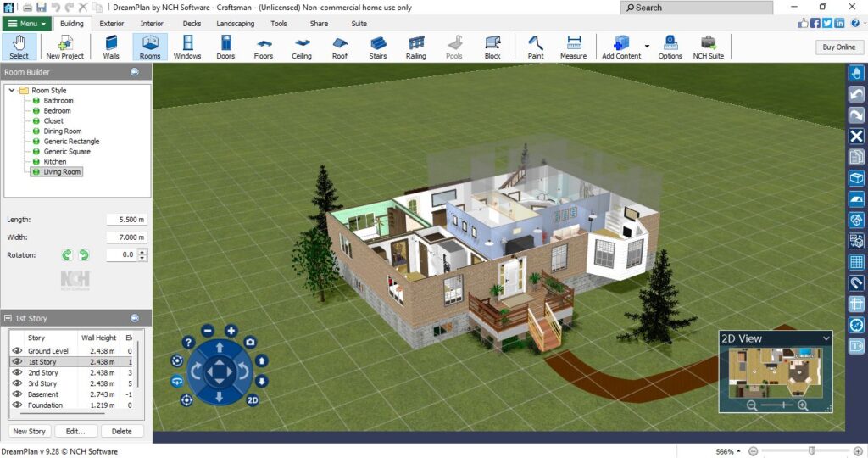
Task: Click the 2D View floor plan thumbnail
Action: coord(775,373)
